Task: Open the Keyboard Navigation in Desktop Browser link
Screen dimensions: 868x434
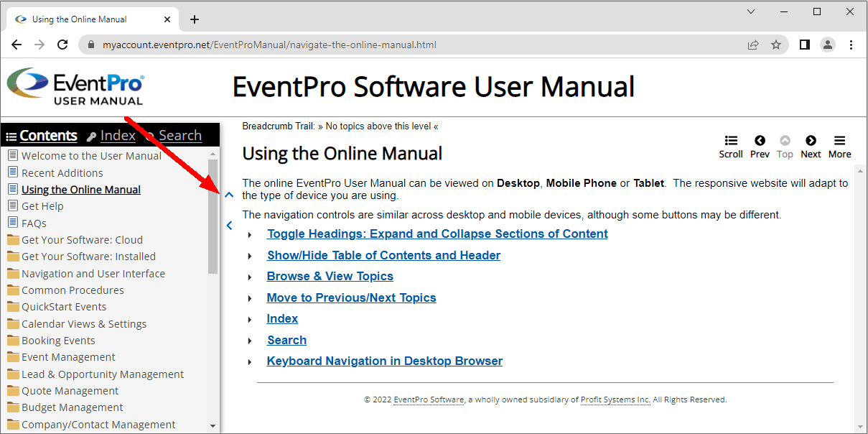Action: (385, 361)
